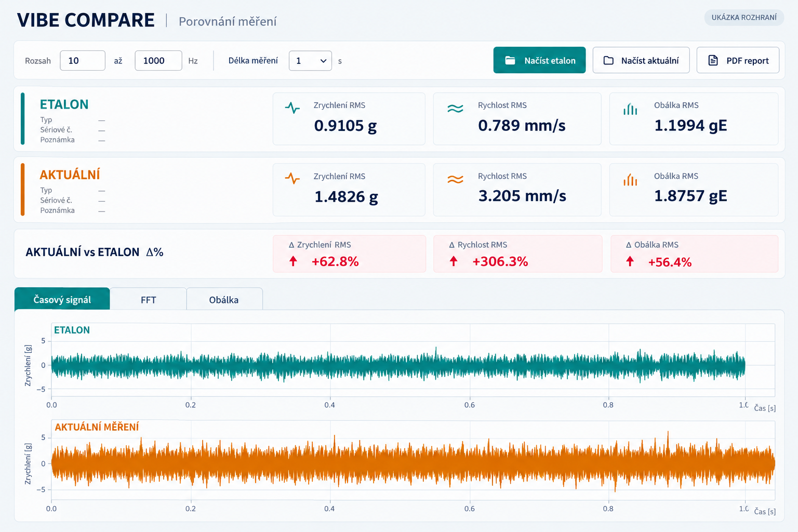Screen dimensions: 798x532
Task: Click the orange bars icon for Aktuální Obálka RMS
Action: pyautogui.click(x=630, y=180)
